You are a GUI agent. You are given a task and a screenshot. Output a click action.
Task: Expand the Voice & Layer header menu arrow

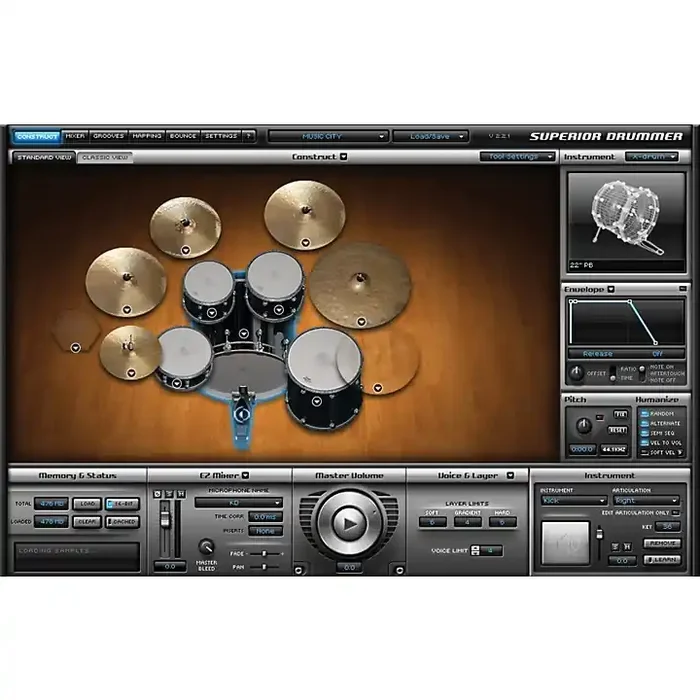[510, 475]
